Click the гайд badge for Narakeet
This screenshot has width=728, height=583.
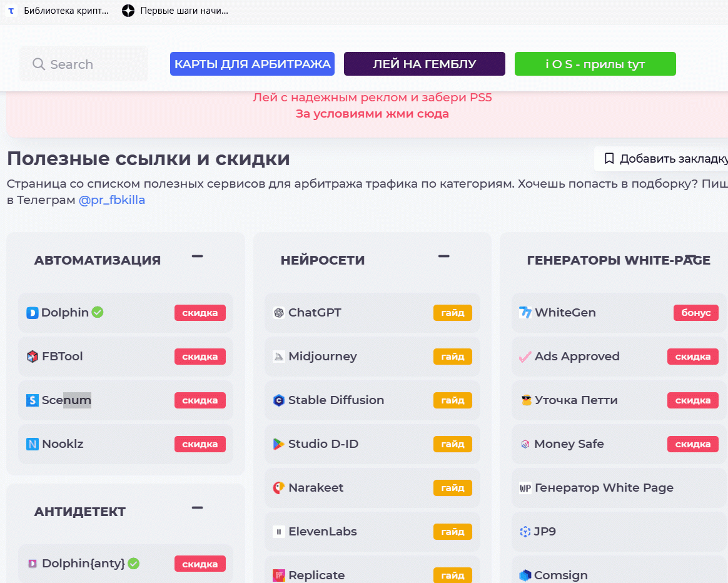click(x=453, y=488)
